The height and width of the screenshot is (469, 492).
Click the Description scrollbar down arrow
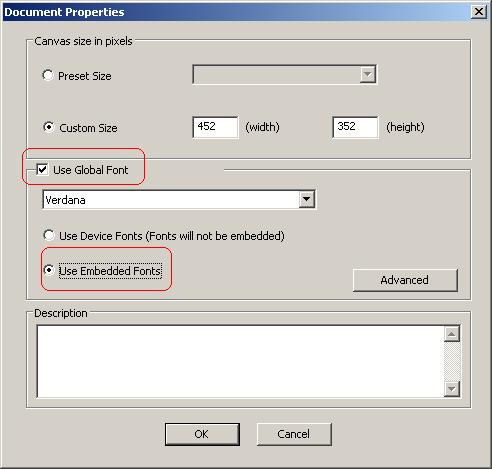point(452,389)
